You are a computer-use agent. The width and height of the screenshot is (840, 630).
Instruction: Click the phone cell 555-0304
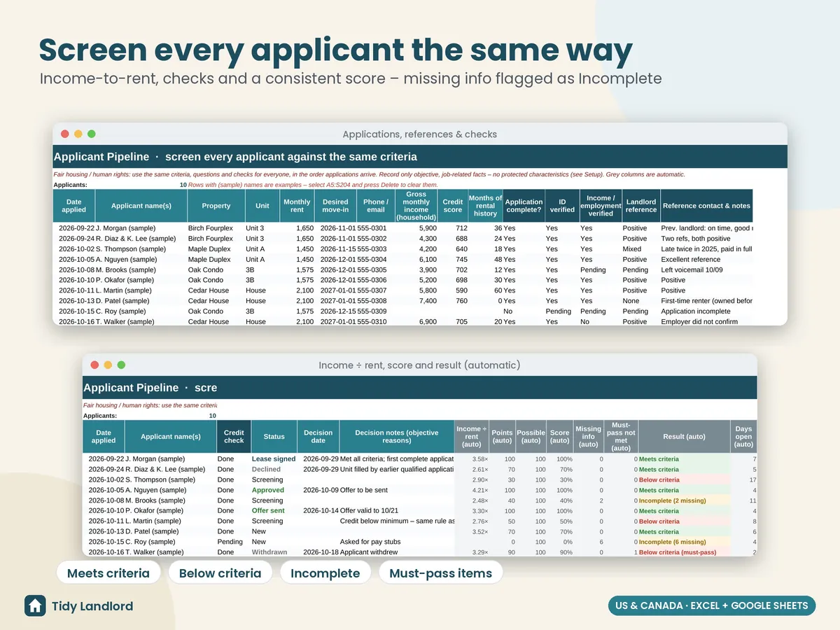tap(372, 259)
